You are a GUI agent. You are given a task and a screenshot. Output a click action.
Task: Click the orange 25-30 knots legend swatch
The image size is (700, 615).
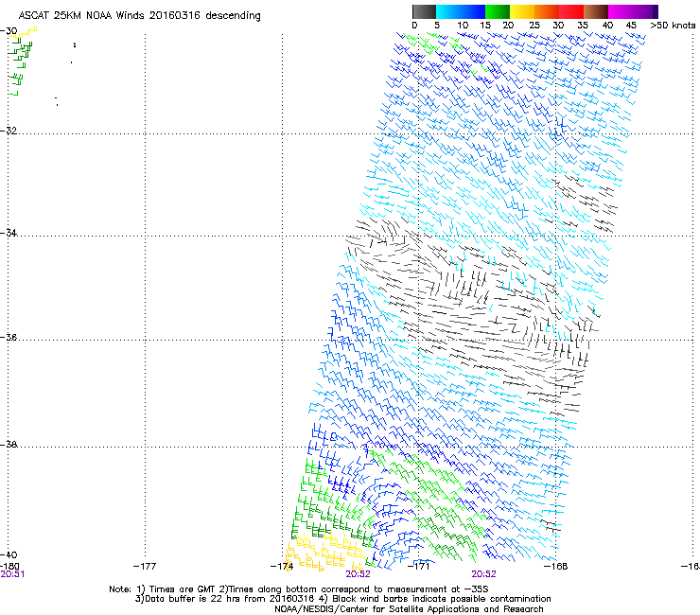[x=547, y=11]
